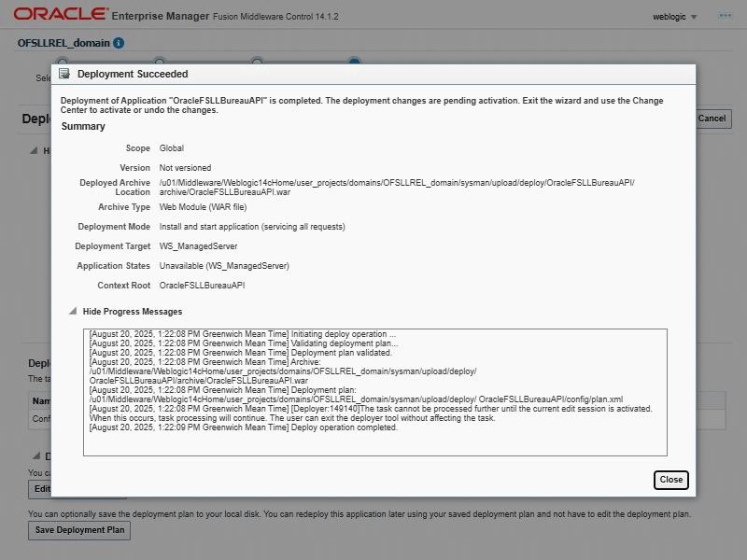Click the triangle icon beside Hide Progress Messages
Screen dimensions: 747x560
[72, 312]
